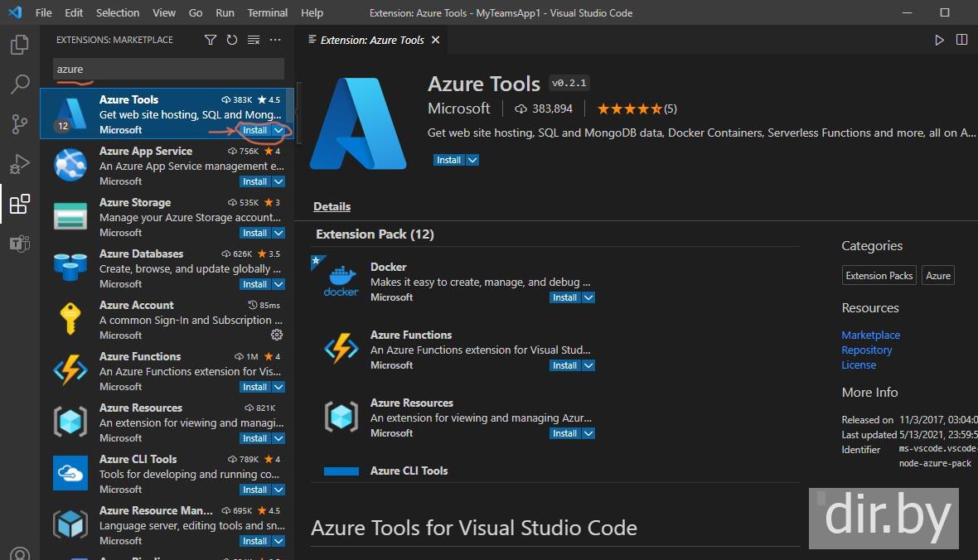This screenshot has width=978, height=560.
Task: Open Source Control view icon
Action: pyautogui.click(x=19, y=124)
